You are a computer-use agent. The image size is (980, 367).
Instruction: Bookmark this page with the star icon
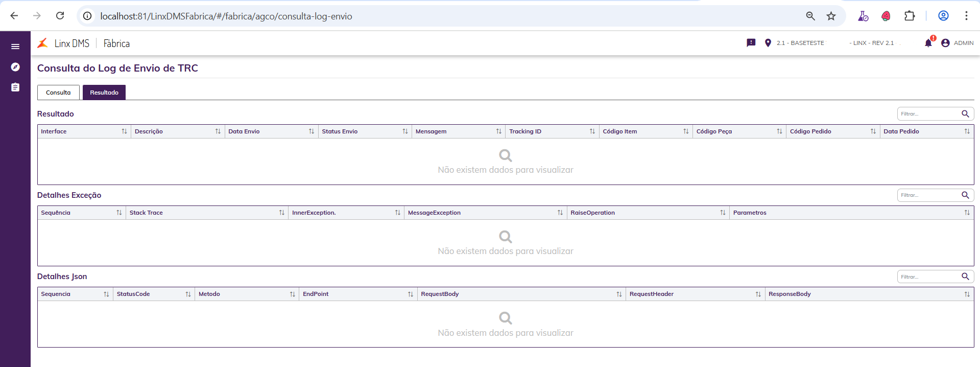(x=831, y=16)
